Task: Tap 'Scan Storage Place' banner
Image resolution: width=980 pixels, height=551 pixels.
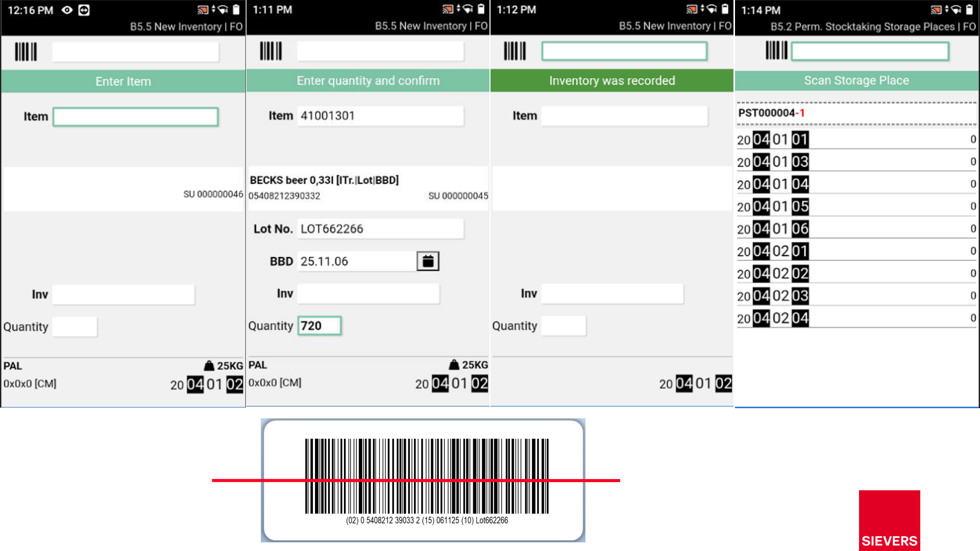Action: (x=856, y=81)
